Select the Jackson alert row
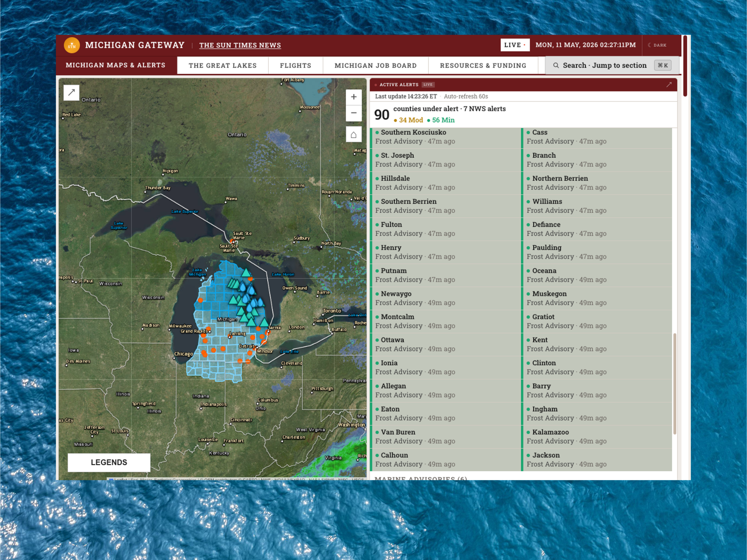The width and height of the screenshot is (747, 560). [x=597, y=460]
